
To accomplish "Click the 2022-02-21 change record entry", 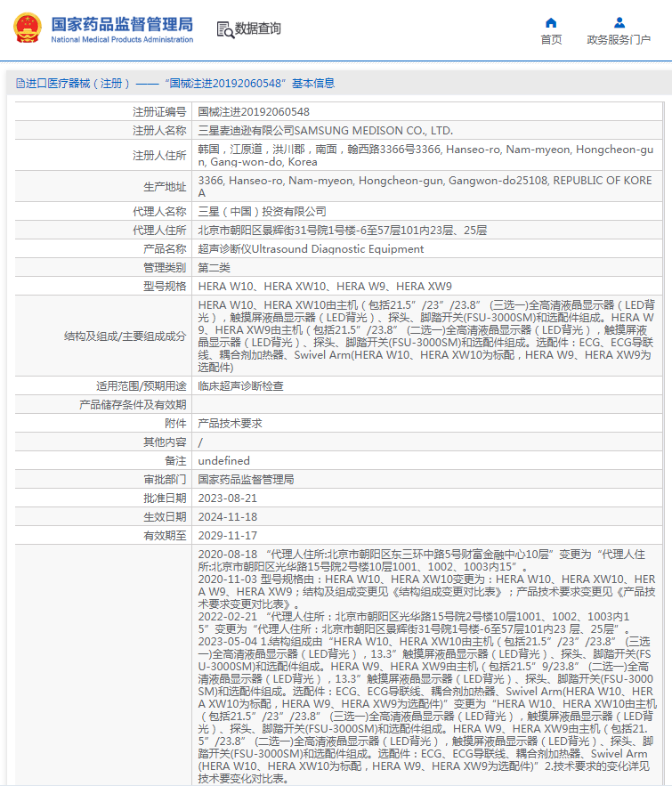I will tap(414, 622).
